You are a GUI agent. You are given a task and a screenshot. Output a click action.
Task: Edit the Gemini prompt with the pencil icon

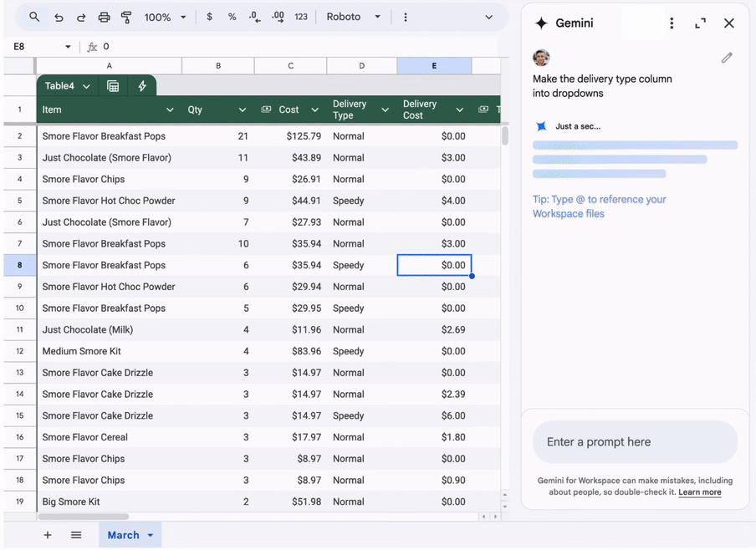coord(727,58)
